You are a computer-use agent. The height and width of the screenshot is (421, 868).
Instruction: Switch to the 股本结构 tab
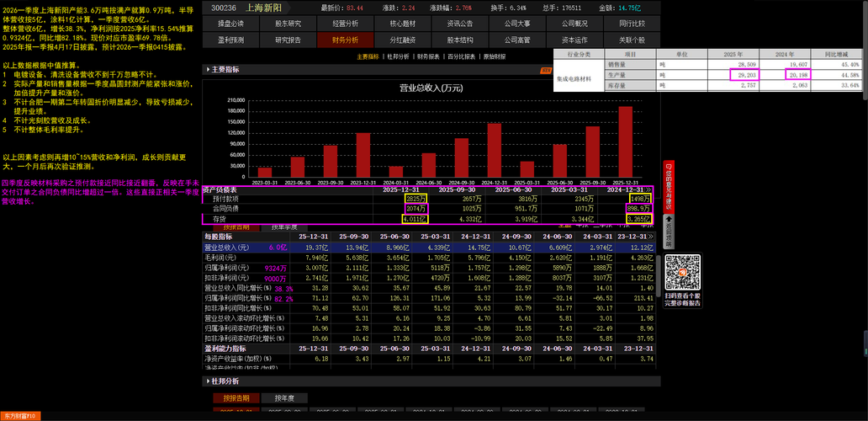[x=459, y=40]
